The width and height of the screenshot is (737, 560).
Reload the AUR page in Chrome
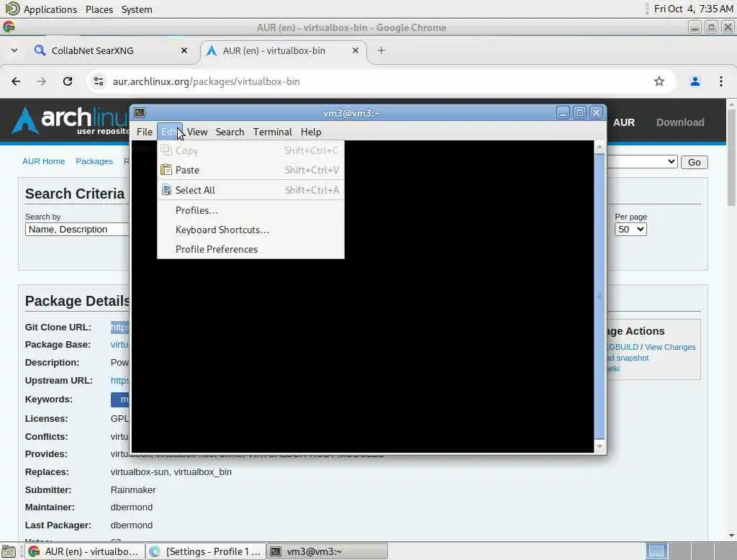(x=68, y=81)
